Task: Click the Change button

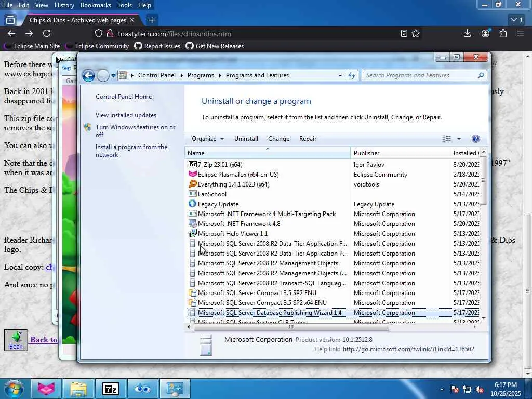Action: [x=278, y=139]
